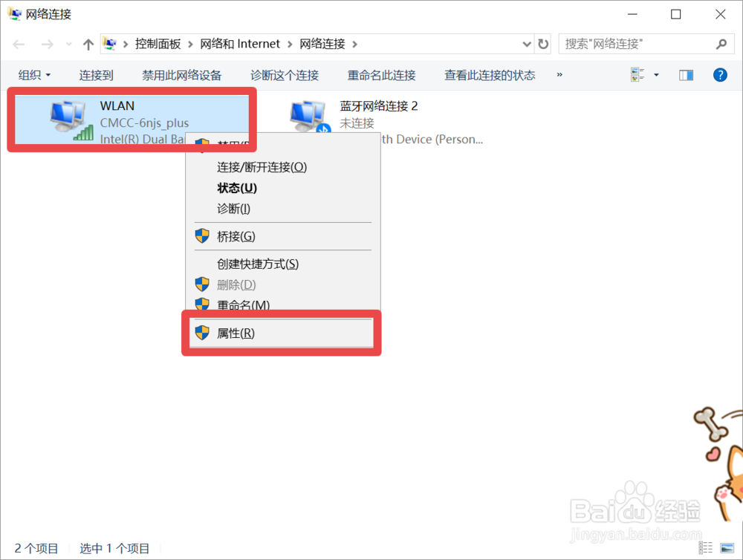
Task: Expand the address bar history dropdown
Action: (x=527, y=44)
